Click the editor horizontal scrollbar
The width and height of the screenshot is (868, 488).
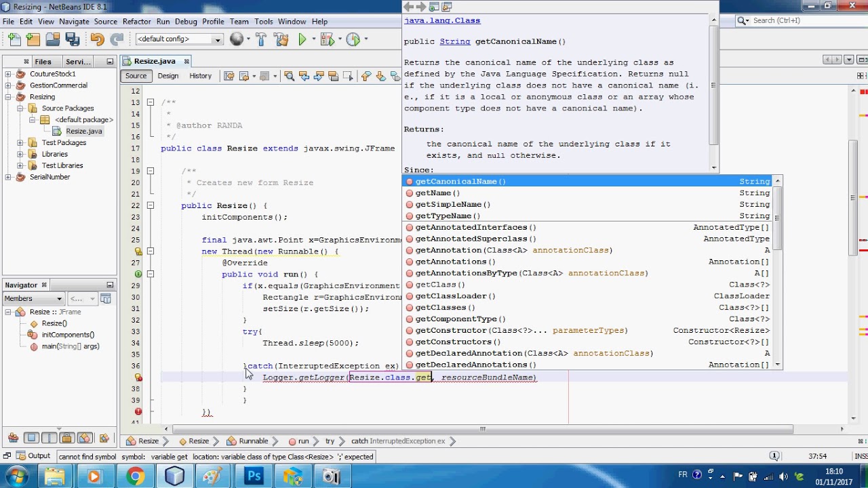click(x=483, y=429)
